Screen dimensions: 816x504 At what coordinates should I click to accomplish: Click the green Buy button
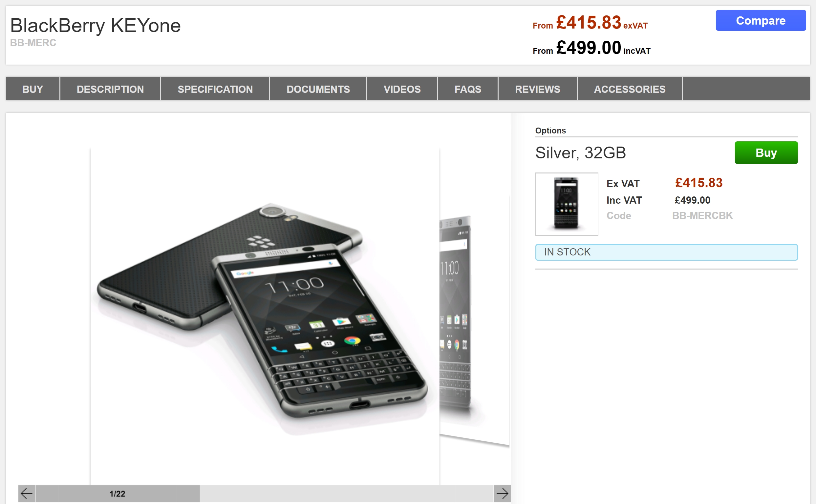point(766,153)
